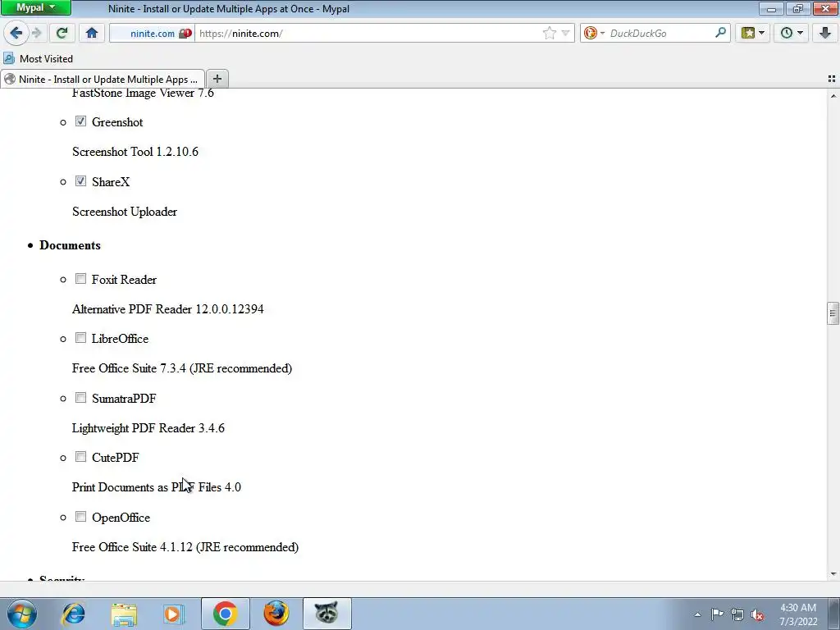Open Firefox from taskbar

tap(276, 614)
